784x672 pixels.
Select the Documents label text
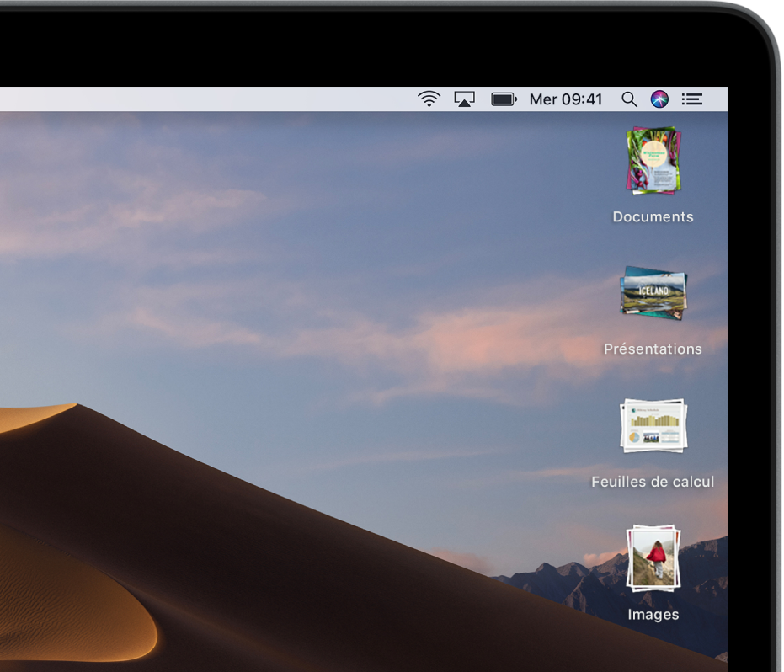point(653,216)
